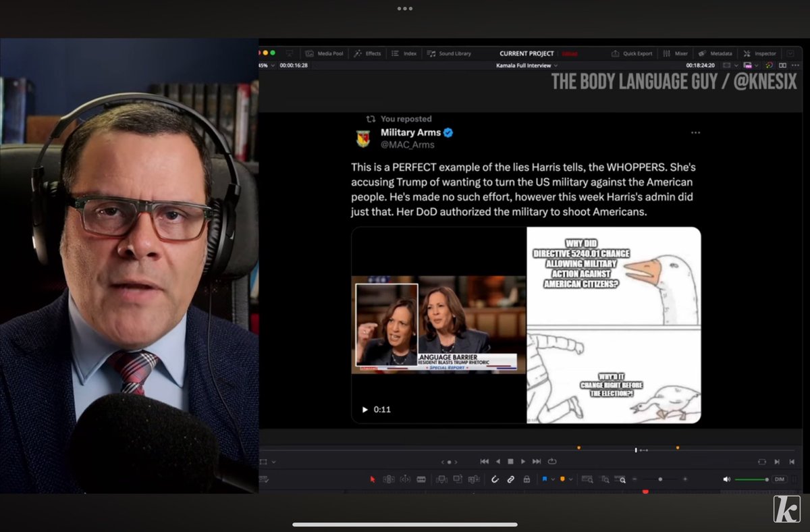Image resolution: width=810 pixels, height=532 pixels.
Task: Open the marker color dropdown arrow
Action: pos(570,479)
